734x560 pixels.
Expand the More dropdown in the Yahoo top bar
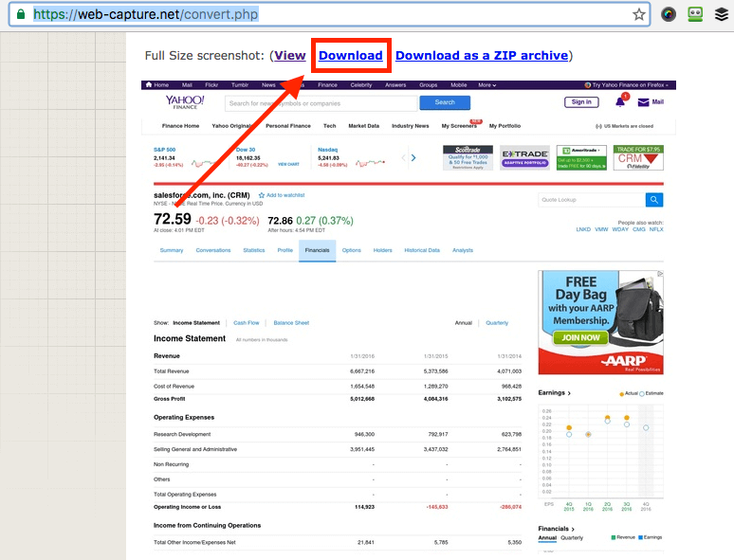[486, 85]
